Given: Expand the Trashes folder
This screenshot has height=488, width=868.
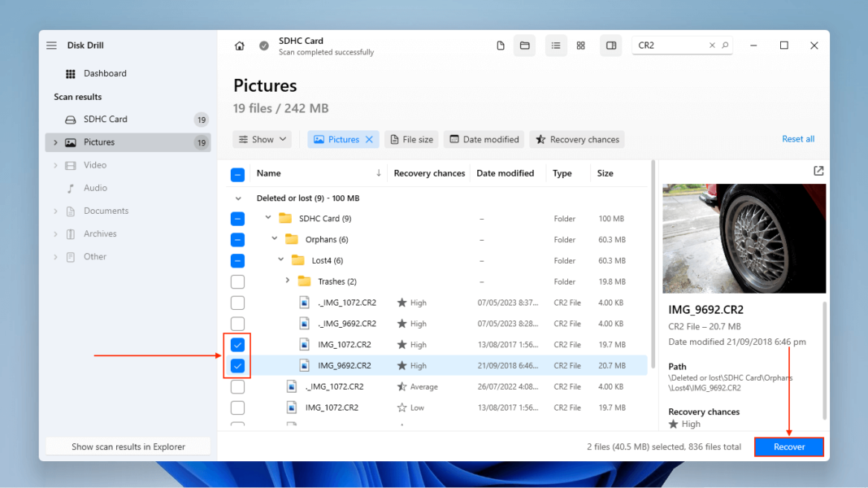Looking at the screenshot, I should 288,281.
